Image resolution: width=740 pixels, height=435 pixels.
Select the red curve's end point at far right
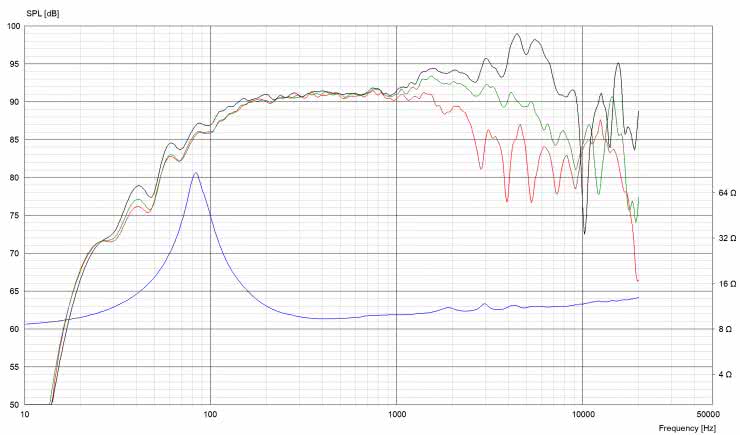pos(638,281)
